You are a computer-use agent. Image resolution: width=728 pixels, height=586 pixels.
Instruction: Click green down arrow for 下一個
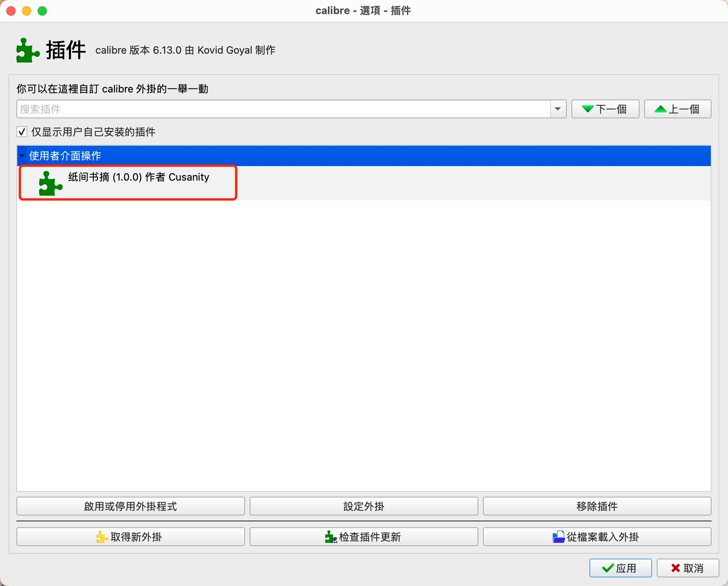tap(587, 109)
